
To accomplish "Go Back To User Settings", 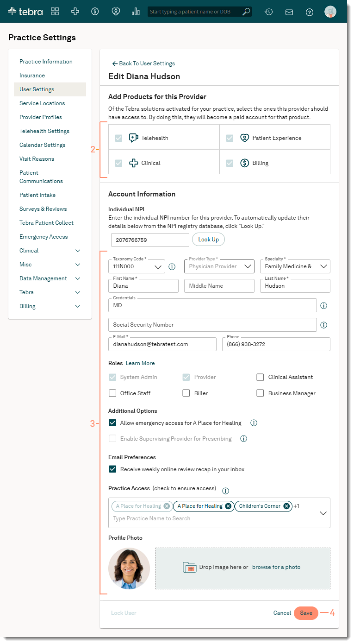I will point(143,63).
